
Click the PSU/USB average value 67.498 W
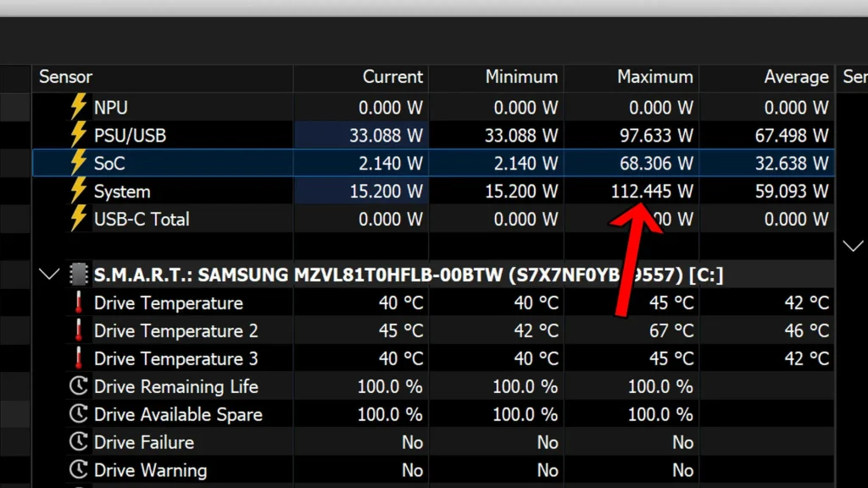[792, 136]
